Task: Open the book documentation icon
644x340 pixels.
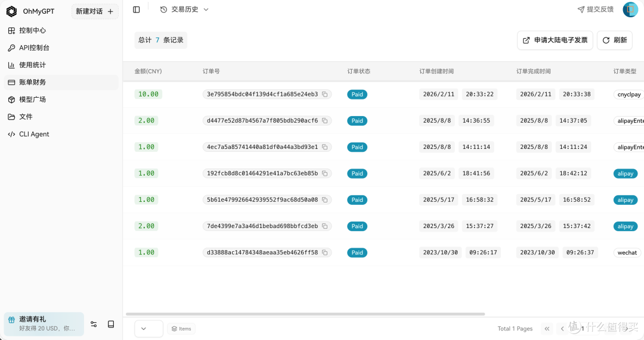Action: click(x=111, y=324)
